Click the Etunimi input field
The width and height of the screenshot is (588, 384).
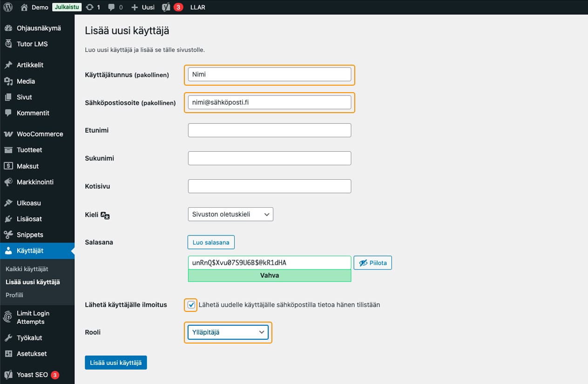click(x=269, y=130)
